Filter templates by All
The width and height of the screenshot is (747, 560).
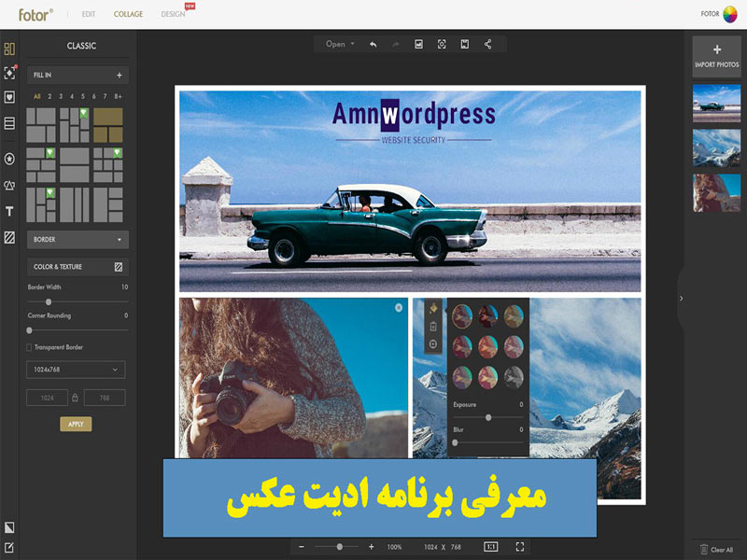pyautogui.click(x=37, y=97)
